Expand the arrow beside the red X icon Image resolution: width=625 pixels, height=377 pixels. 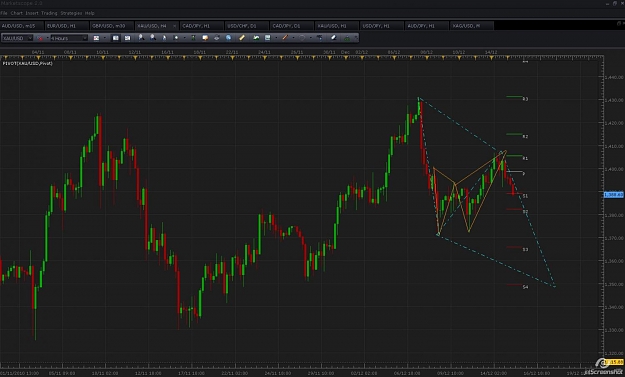pyautogui.click(x=47, y=38)
